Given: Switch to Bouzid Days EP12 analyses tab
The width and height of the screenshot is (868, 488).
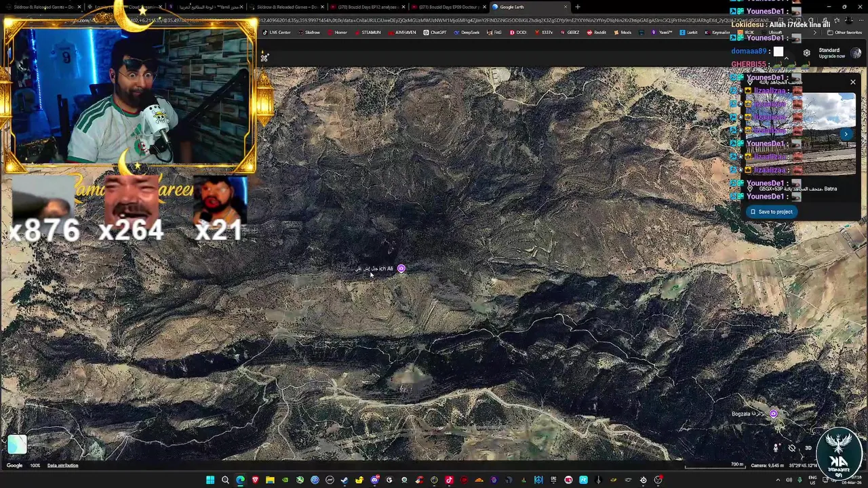Looking at the screenshot, I should pyautogui.click(x=366, y=7).
